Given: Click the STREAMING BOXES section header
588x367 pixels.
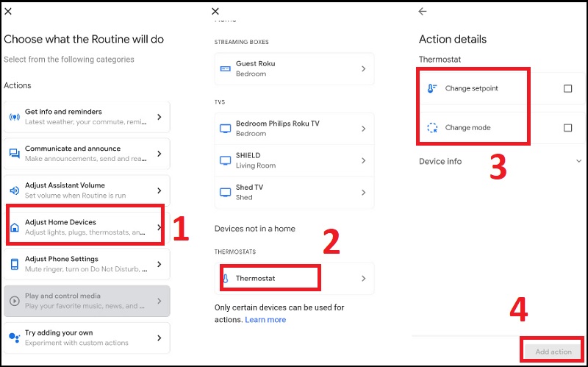Looking at the screenshot, I should (242, 42).
